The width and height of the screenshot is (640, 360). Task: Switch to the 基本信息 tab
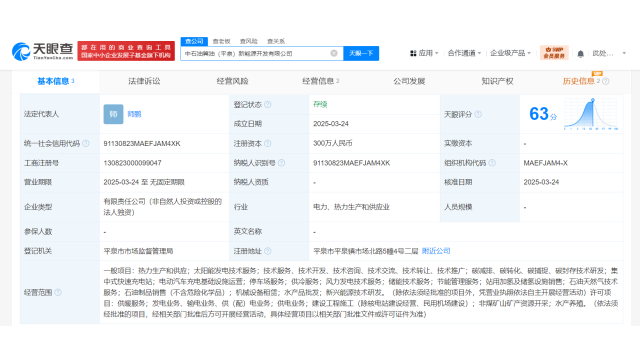56,81
